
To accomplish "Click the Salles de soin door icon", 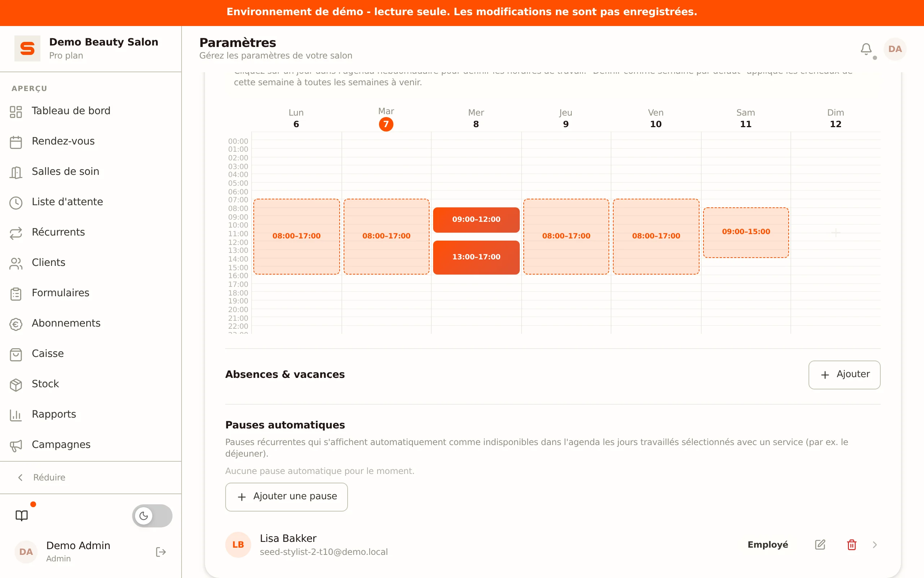I will click(16, 172).
